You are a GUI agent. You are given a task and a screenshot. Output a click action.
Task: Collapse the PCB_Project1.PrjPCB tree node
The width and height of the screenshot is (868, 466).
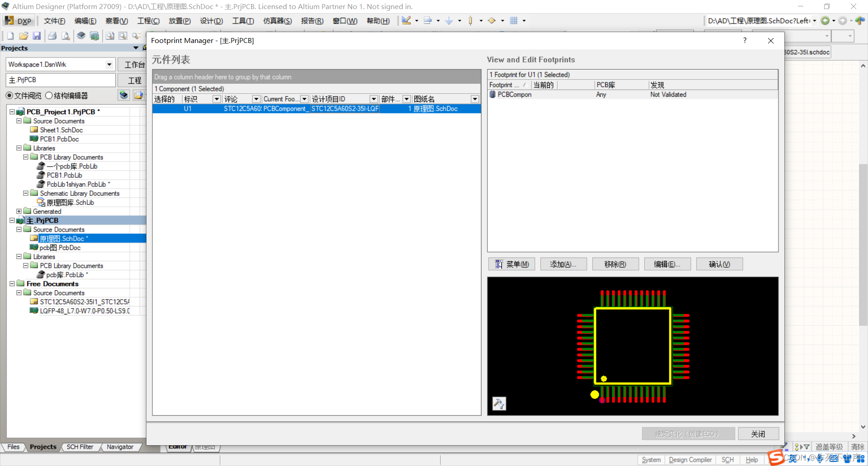pyautogui.click(x=12, y=112)
